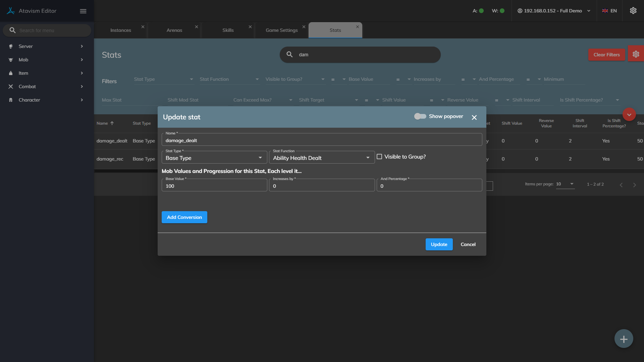Click the stats search magnifier icon
This screenshot has height=362, width=644.
click(289, 54)
